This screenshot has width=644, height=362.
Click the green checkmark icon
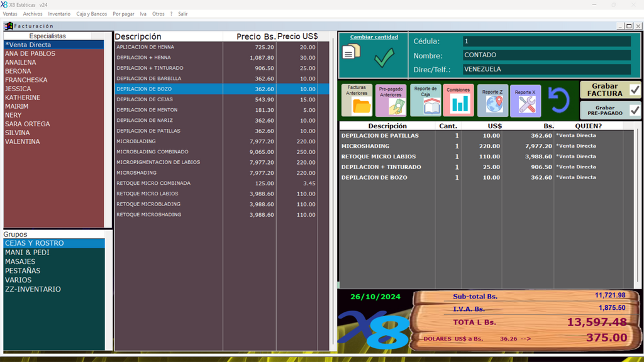384,58
